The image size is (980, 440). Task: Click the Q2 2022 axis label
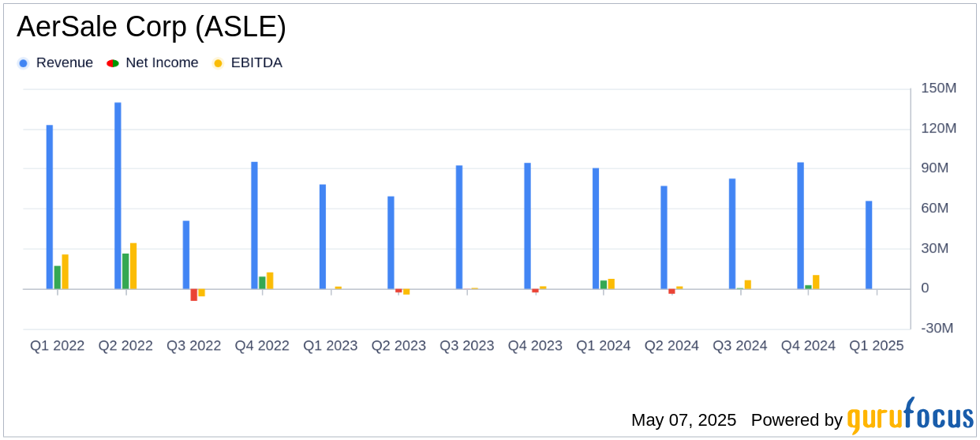coord(125,346)
